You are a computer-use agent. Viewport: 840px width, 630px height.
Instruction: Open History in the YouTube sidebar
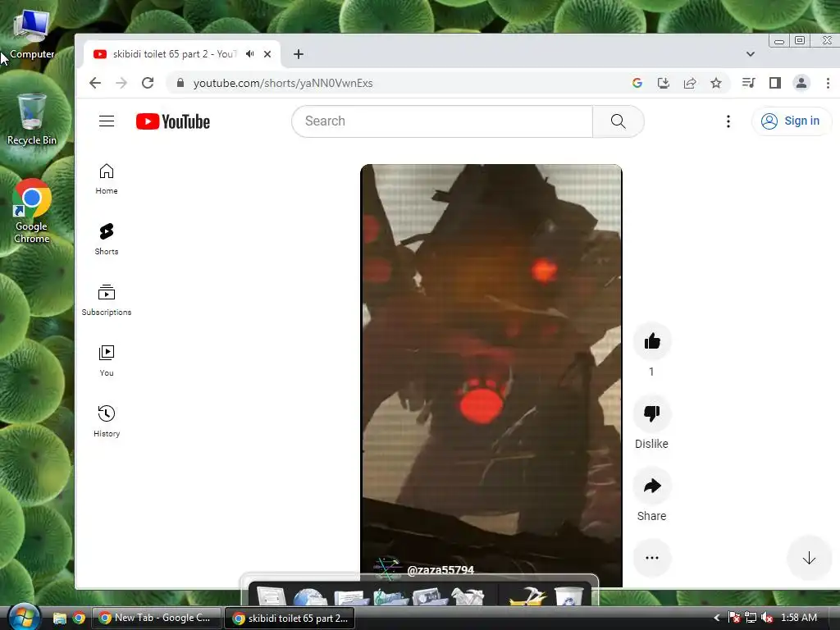107,422
